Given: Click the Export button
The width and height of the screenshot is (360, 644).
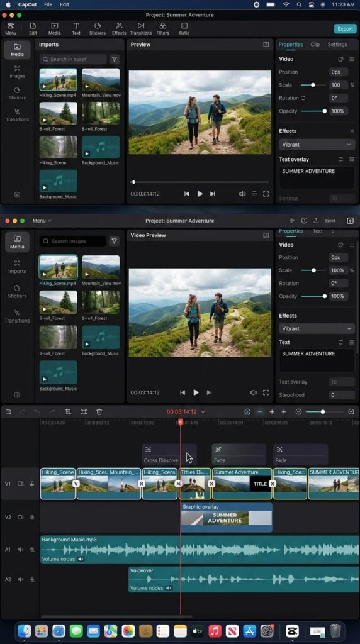Looking at the screenshot, I should coord(345,29).
